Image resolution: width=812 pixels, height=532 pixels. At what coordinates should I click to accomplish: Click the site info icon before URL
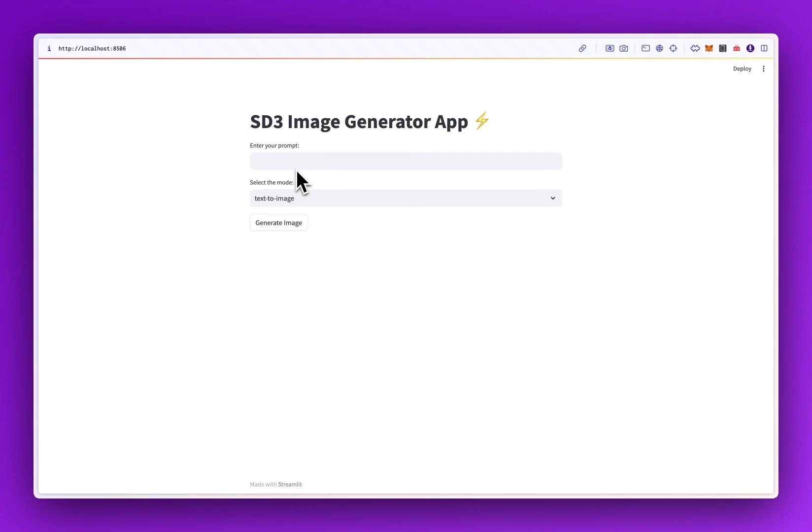coord(49,48)
